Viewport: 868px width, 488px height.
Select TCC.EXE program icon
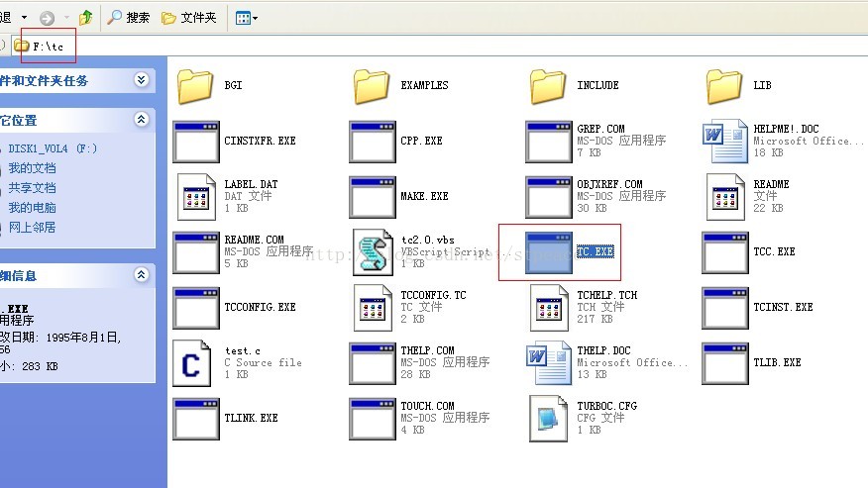[725, 252]
